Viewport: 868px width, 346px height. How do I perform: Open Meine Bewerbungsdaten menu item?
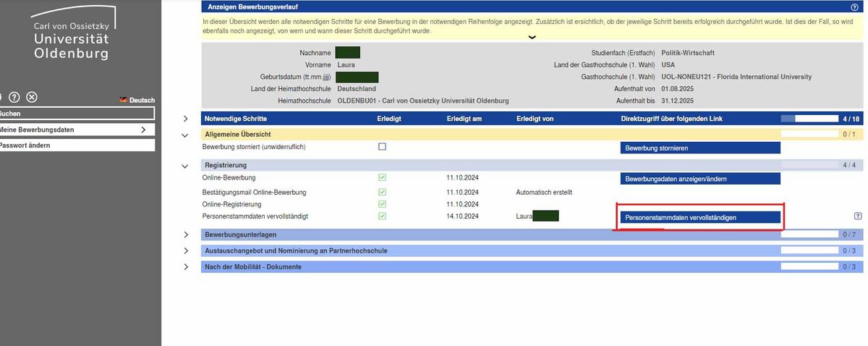pyautogui.click(x=76, y=130)
